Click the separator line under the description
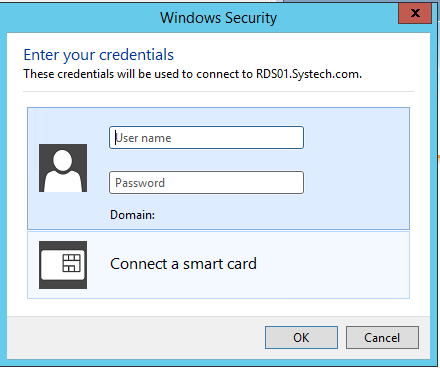Image resolution: width=440 pixels, height=368 pixels. (x=218, y=91)
